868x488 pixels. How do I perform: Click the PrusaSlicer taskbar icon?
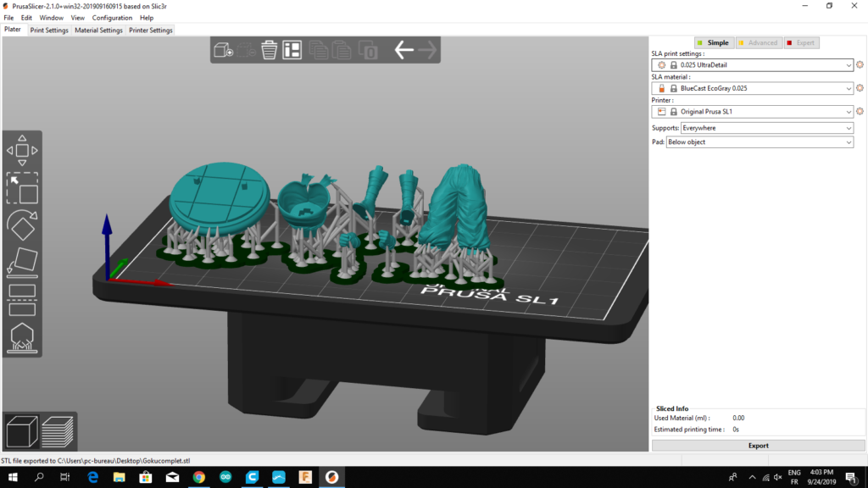pyautogui.click(x=331, y=477)
